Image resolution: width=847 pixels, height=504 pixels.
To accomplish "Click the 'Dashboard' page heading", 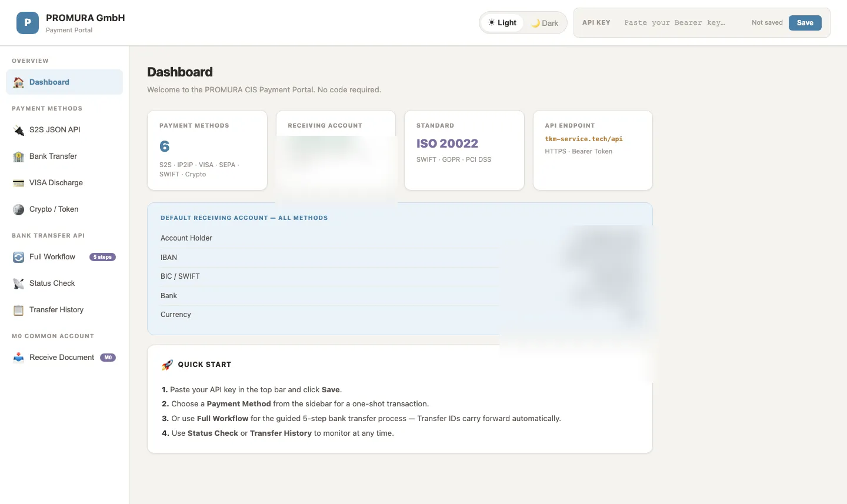I will point(180,72).
